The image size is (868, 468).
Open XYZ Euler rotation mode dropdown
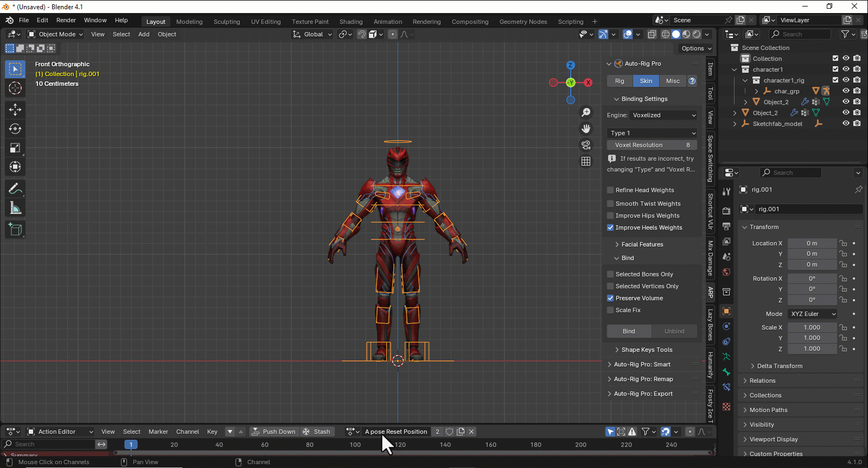tap(813, 314)
